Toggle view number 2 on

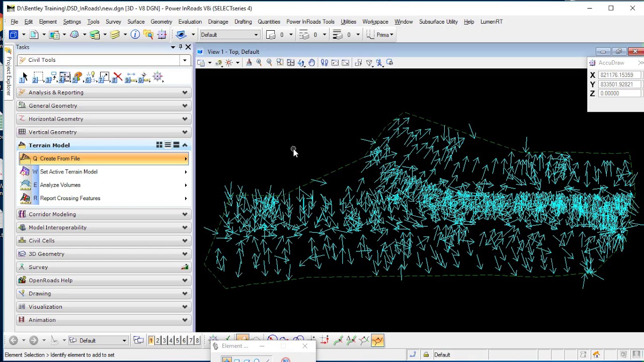coord(157,341)
